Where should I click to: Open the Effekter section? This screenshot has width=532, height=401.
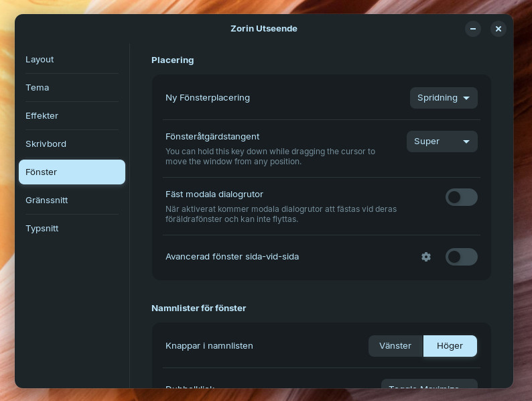(42, 116)
